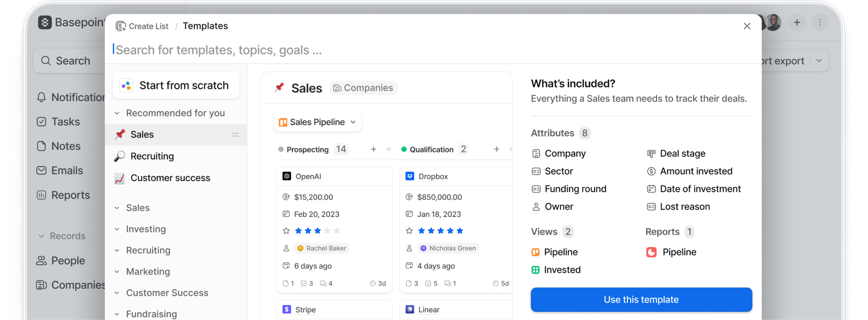Click the plus button near the user avatars
The width and height of the screenshot is (868, 320).
coord(797,23)
